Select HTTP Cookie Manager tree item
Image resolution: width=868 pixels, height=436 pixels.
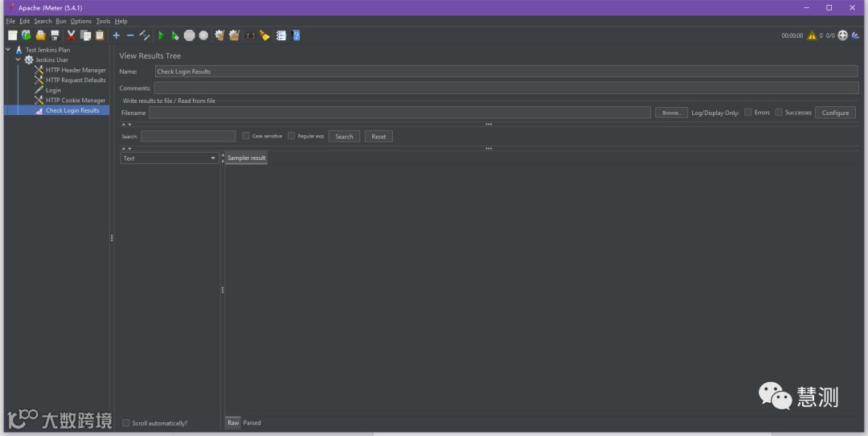point(76,101)
